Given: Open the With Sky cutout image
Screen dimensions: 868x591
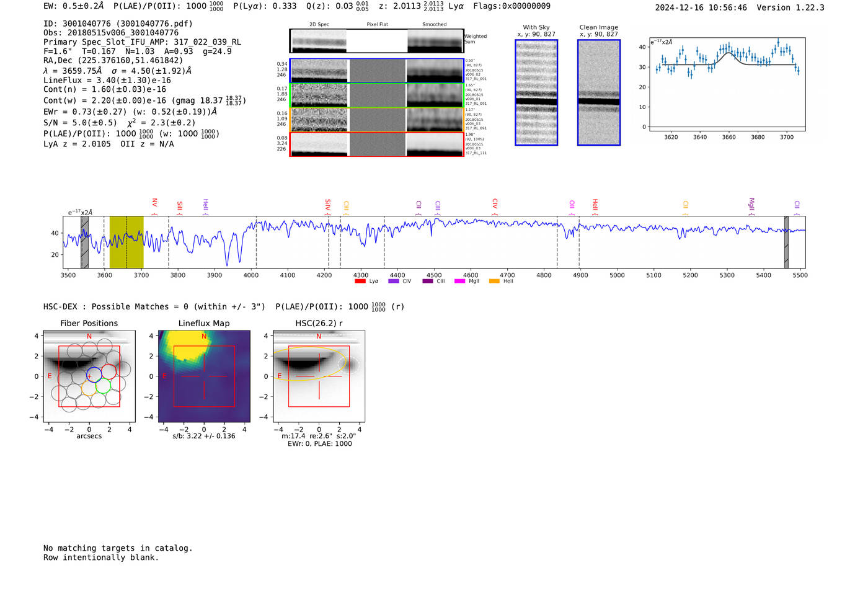Looking at the screenshot, I should [536, 92].
